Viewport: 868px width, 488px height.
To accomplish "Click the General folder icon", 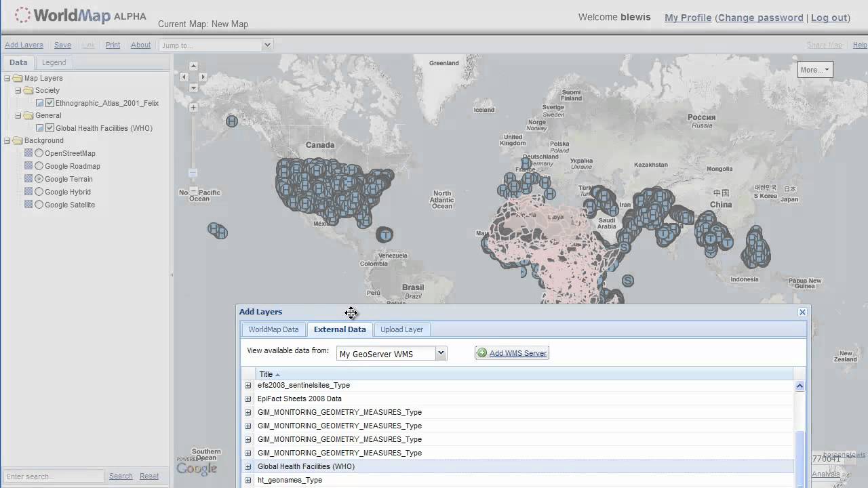I will coord(28,115).
